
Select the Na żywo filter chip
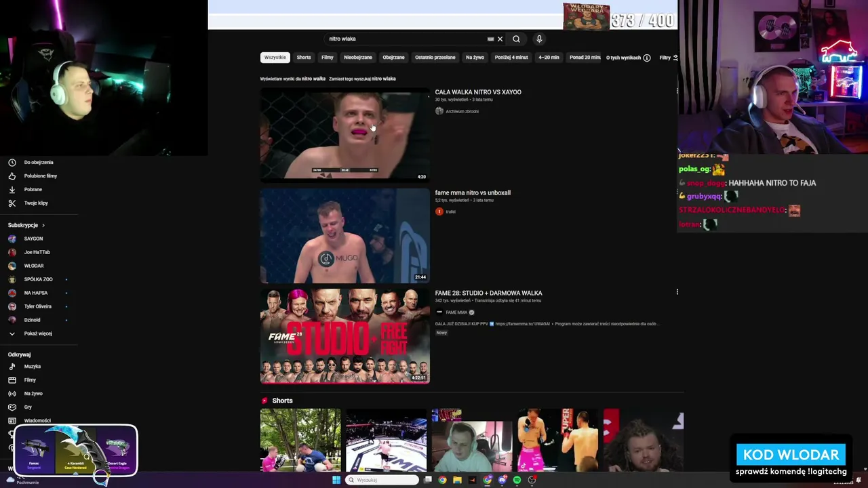pyautogui.click(x=475, y=58)
